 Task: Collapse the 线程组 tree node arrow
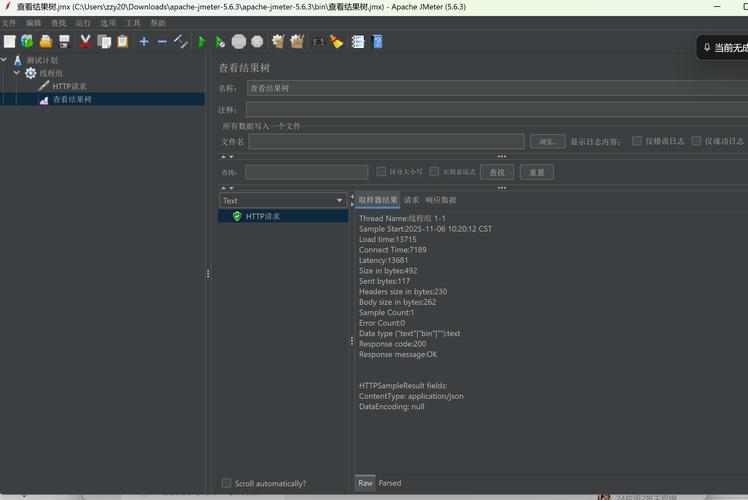pyautogui.click(x=17, y=73)
